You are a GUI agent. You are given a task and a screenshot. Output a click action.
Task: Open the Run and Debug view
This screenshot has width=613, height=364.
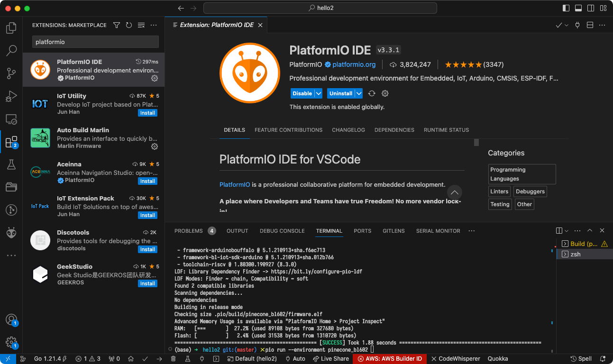[x=11, y=96]
